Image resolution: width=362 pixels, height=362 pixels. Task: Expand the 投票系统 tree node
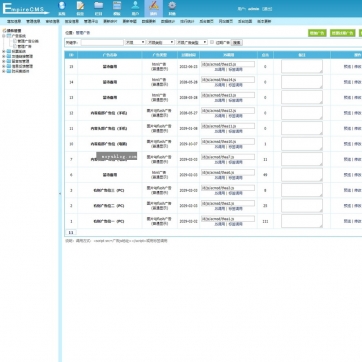pos(4,51)
